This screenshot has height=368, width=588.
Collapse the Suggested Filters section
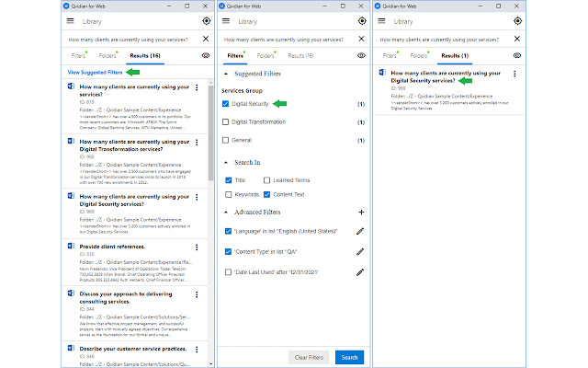coord(226,74)
